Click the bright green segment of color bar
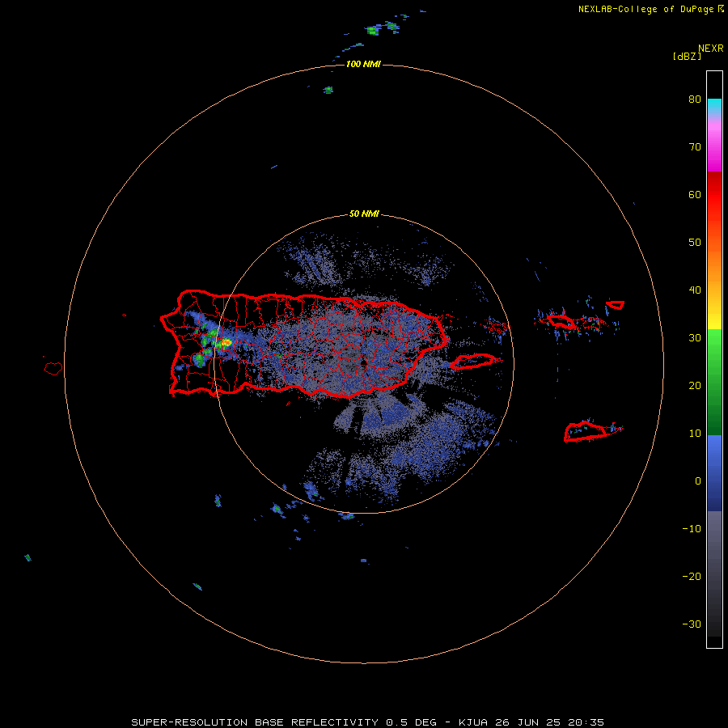Viewport: 728px width, 728px height. 714,346
